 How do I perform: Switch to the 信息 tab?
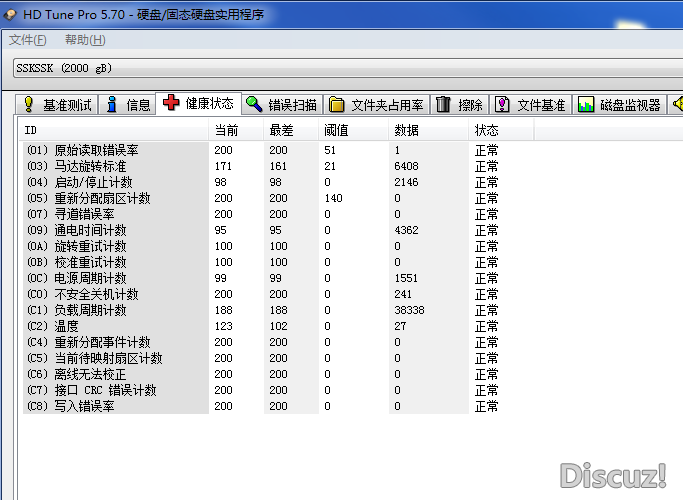tap(127, 105)
